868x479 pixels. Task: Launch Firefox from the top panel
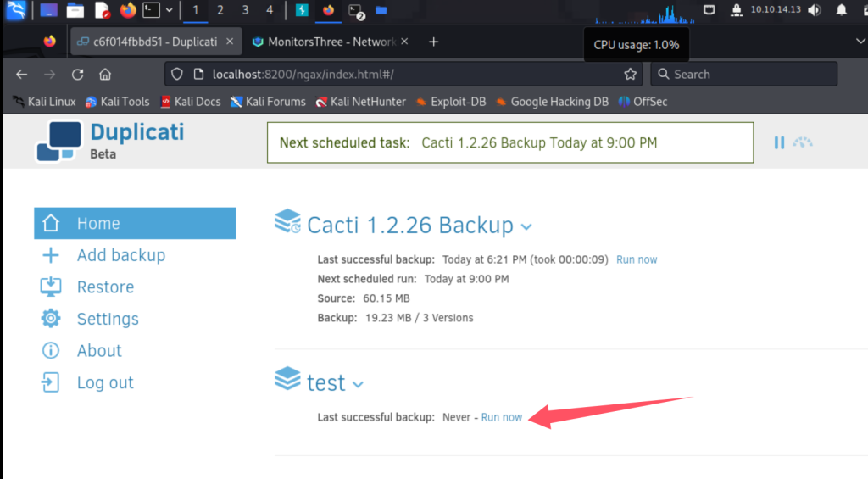click(x=128, y=10)
